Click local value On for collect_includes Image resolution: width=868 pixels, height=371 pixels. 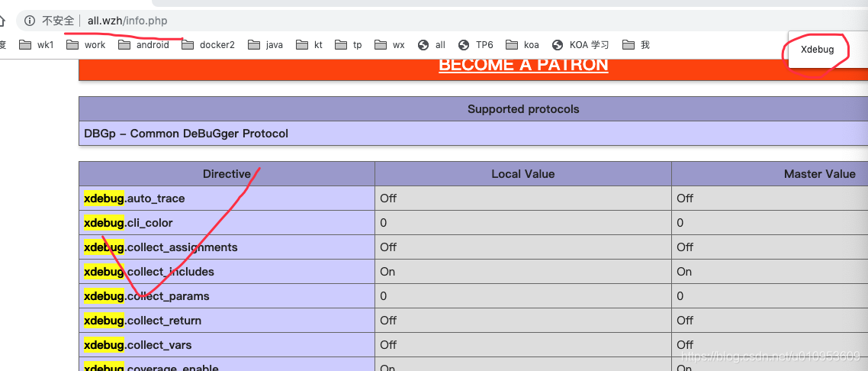point(387,272)
